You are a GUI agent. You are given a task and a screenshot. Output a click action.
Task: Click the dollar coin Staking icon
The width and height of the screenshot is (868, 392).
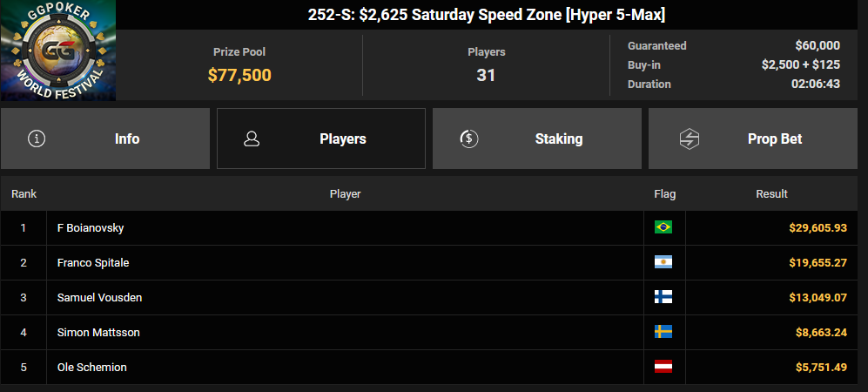coord(468,139)
